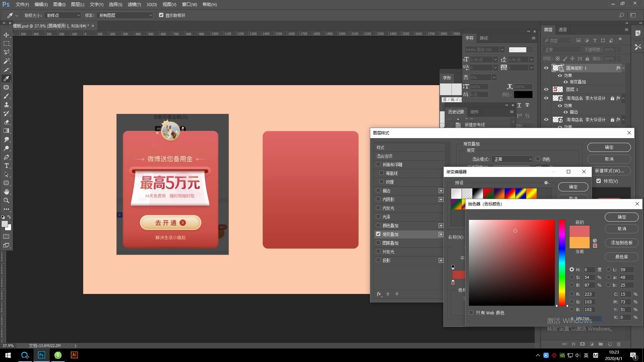
Task: Toggle the Show Sampling Ring checkbox
Action: coord(161,15)
